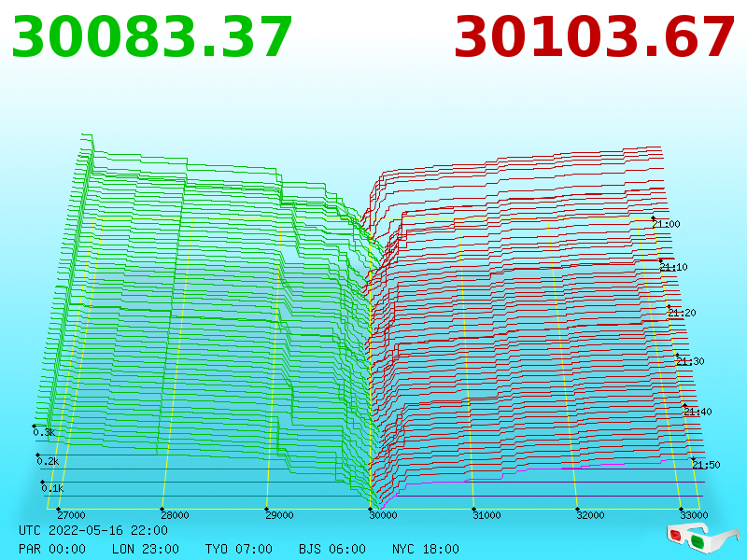
Task: Click the TYO 07:00 Tokyo time
Action: pos(239,549)
